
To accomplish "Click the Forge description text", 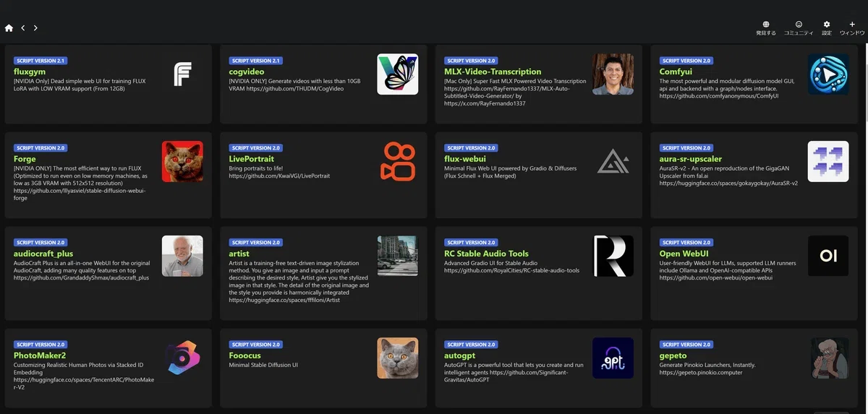I will point(81,183).
